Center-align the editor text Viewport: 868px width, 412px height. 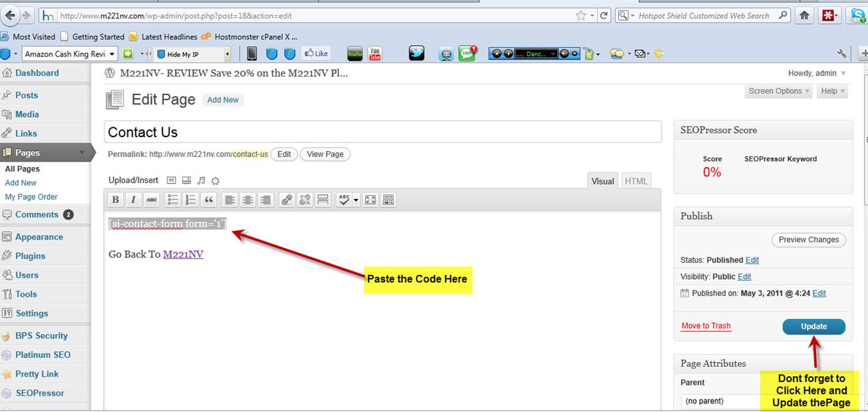[x=248, y=200]
